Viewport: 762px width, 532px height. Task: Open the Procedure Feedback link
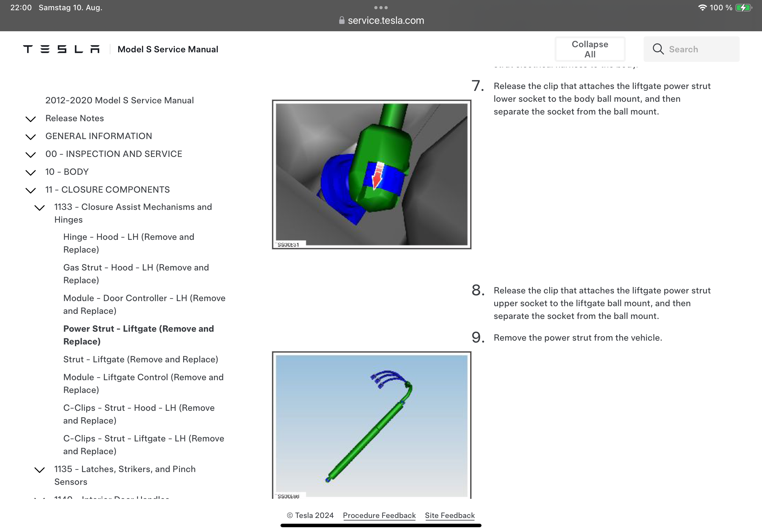point(379,515)
